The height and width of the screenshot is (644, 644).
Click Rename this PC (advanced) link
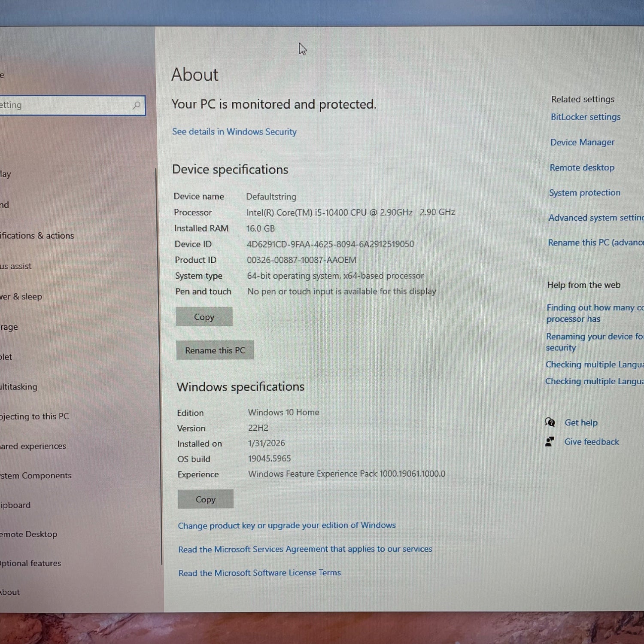point(596,243)
